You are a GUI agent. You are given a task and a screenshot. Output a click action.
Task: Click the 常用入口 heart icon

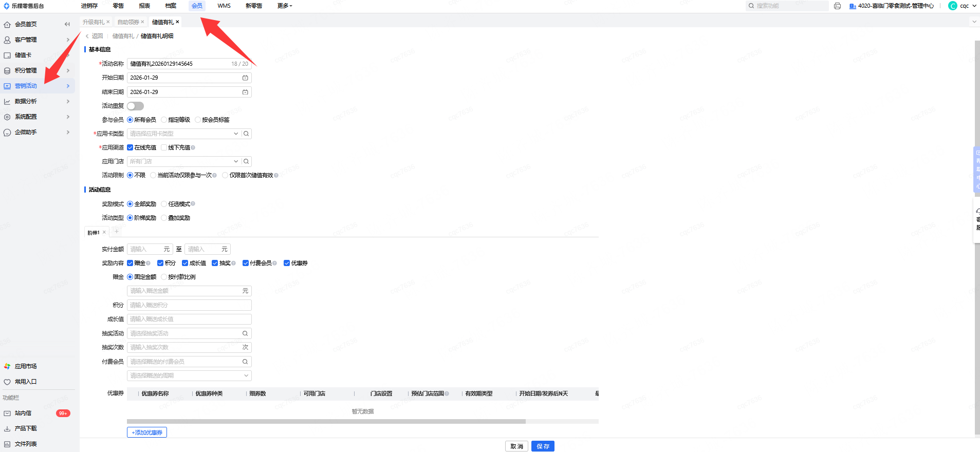pyautogui.click(x=7, y=382)
